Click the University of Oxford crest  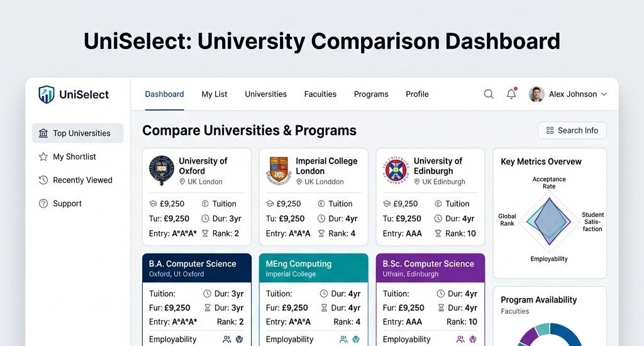(162, 170)
